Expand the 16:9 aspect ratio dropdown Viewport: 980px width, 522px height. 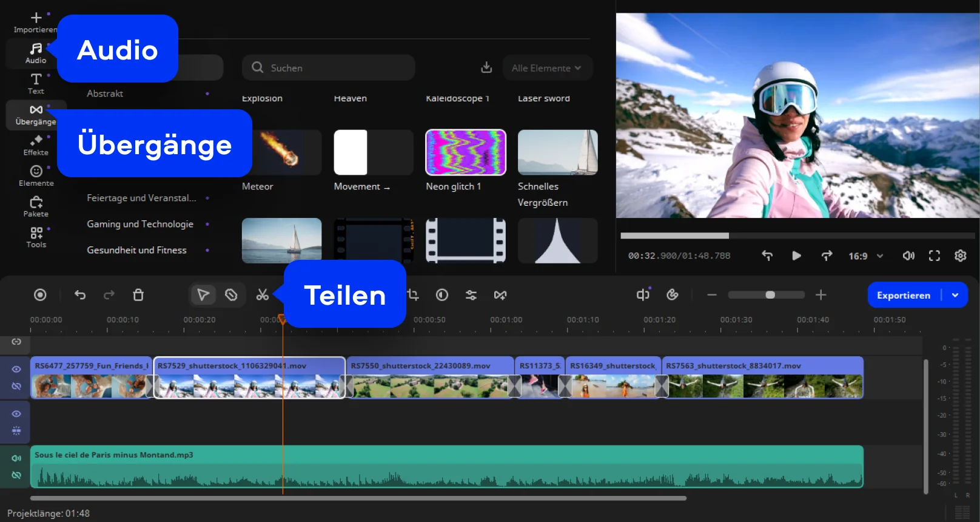pos(865,256)
